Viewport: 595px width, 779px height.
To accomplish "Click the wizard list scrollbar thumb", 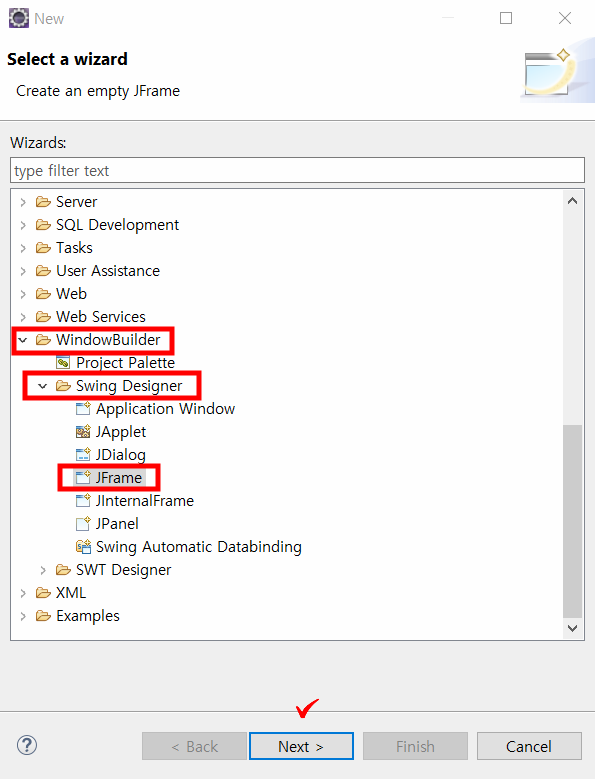I will click(572, 521).
